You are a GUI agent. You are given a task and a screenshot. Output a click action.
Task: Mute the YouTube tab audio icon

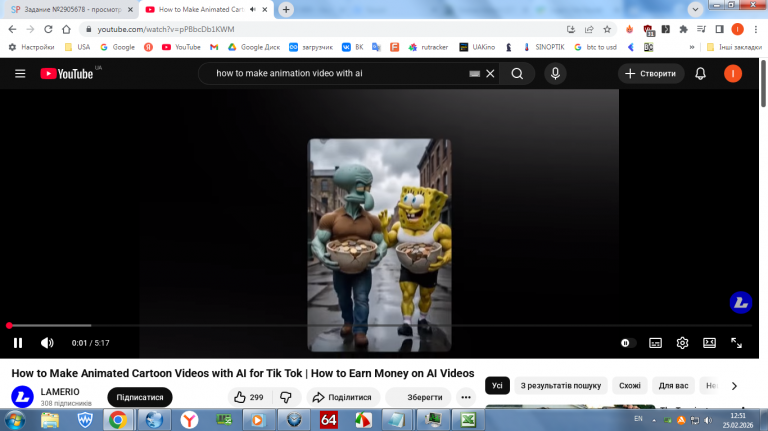[x=253, y=9]
